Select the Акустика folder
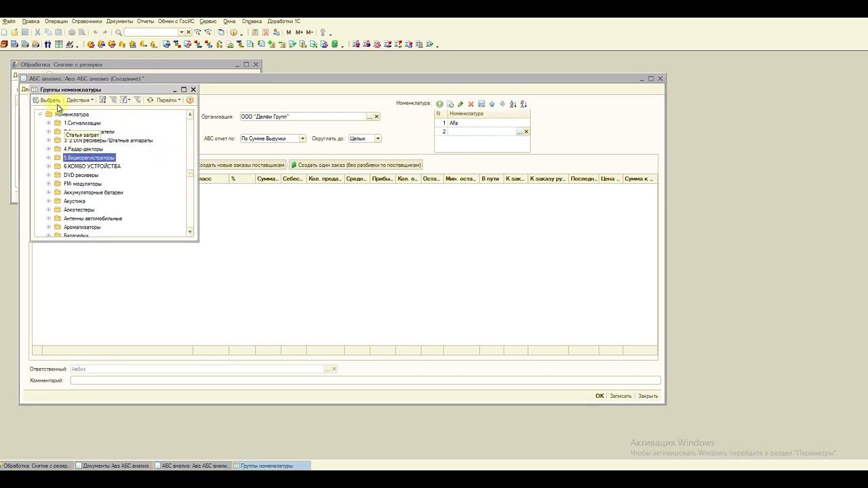 tap(75, 201)
